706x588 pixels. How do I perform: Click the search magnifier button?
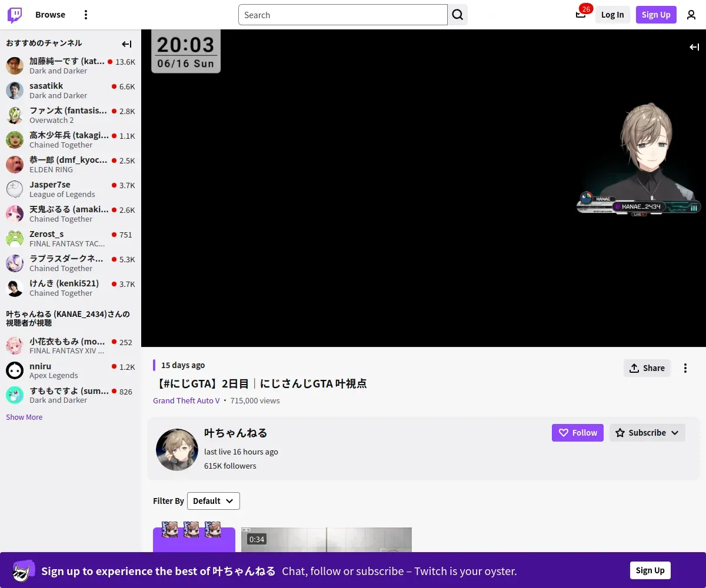pos(458,15)
